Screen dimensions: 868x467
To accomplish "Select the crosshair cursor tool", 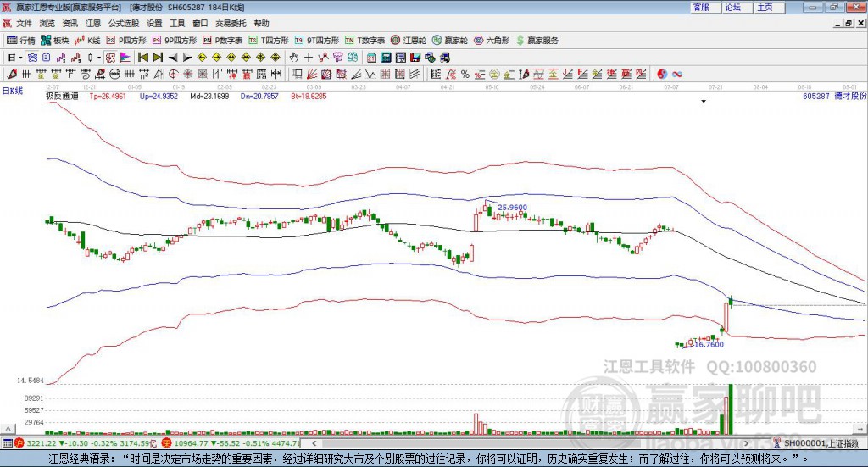I will pyautogui.click(x=309, y=58).
